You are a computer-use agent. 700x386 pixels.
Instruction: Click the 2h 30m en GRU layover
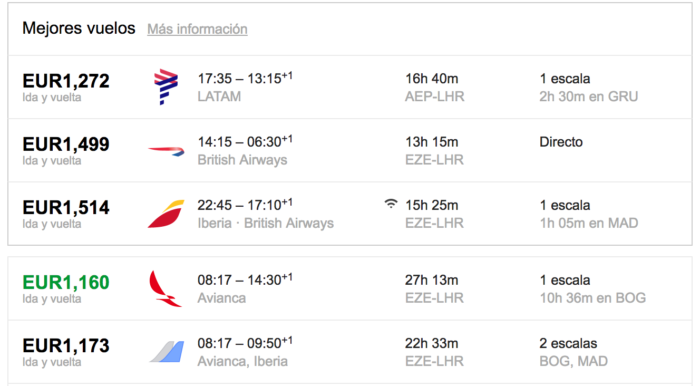click(589, 96)
